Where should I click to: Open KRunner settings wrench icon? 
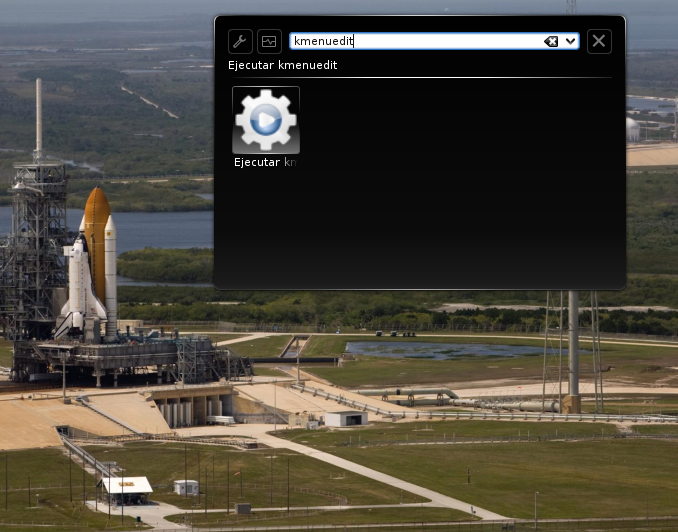240,42
